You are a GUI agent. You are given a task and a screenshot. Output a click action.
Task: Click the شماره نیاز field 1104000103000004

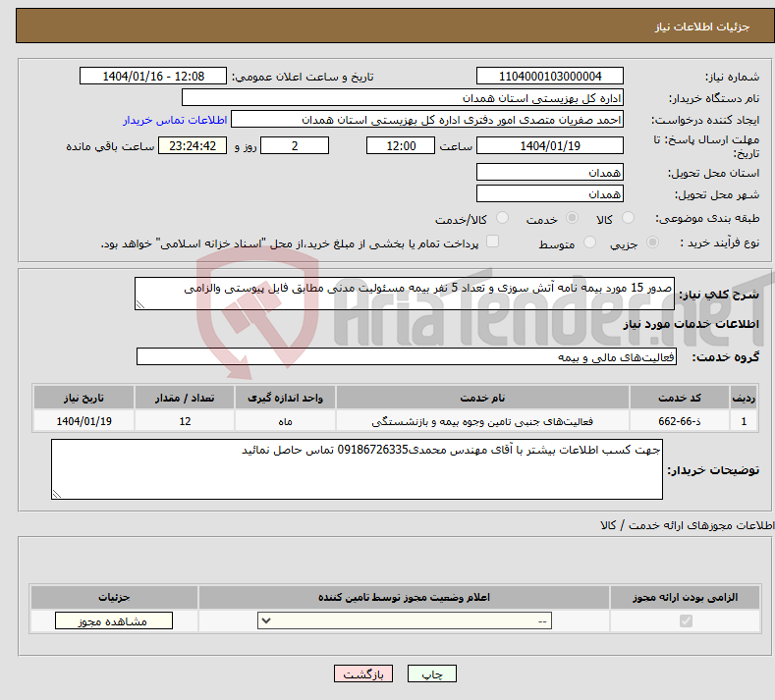550,76
